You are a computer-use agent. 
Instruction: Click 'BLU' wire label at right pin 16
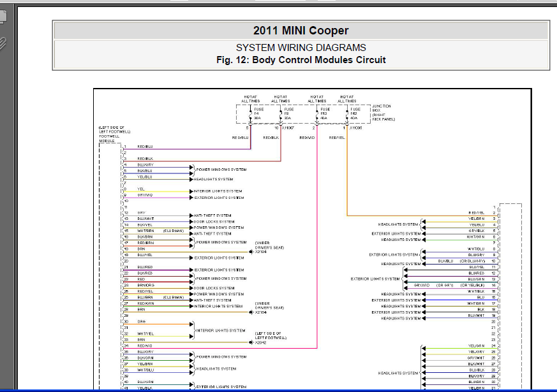pyautogui.click(x=480, y=297)
